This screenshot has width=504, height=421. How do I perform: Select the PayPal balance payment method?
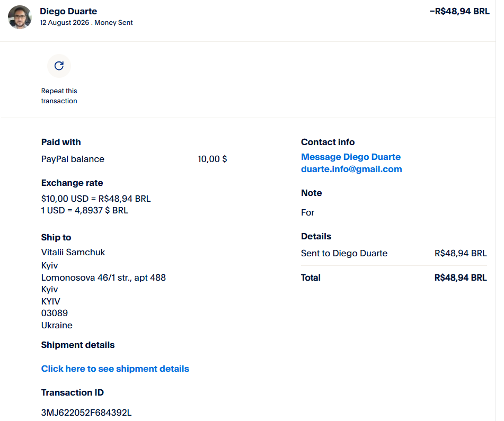tap(73, 159)
